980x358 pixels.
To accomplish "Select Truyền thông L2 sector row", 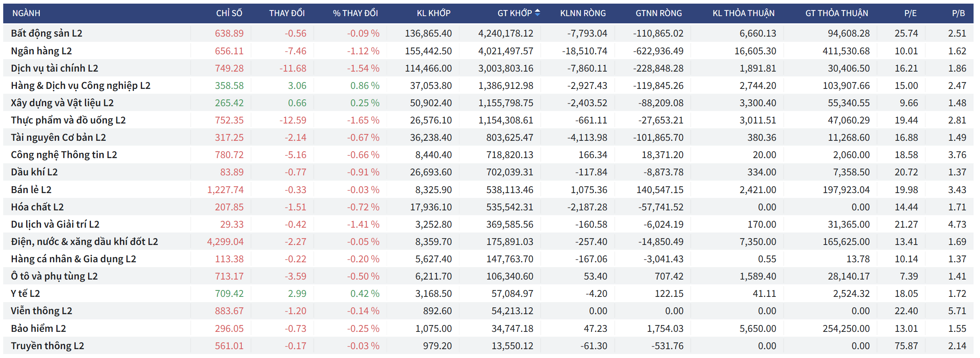I will (47, 346).
